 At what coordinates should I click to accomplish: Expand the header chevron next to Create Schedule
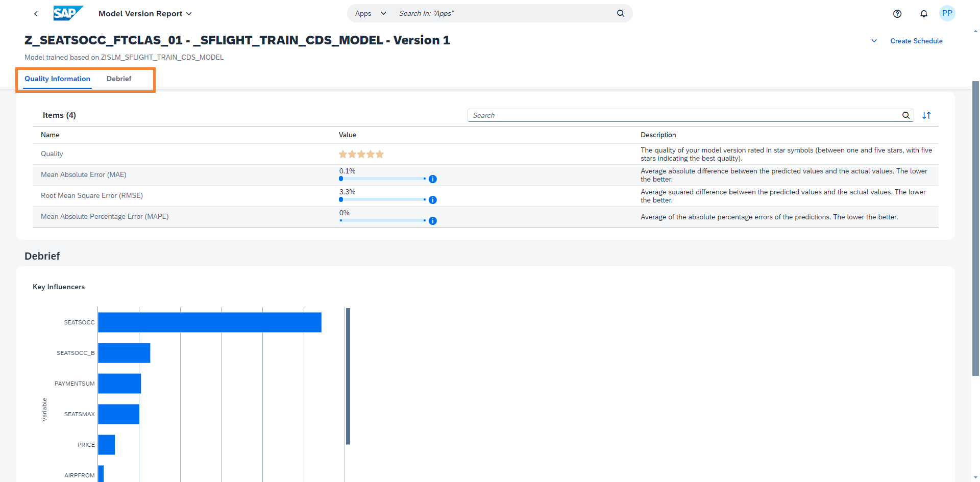click(874, 41)
